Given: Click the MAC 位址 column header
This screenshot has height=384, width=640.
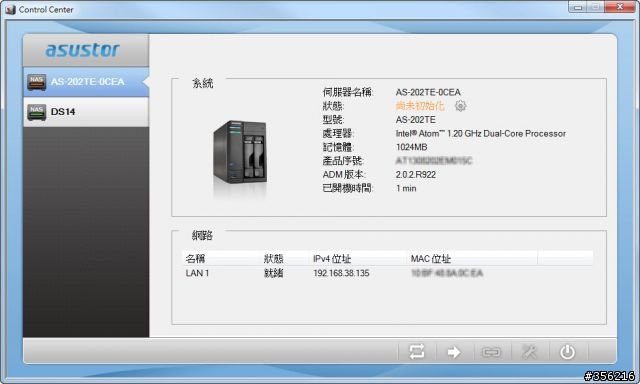Looking at the screenshot, I should (x=431, y=259).
